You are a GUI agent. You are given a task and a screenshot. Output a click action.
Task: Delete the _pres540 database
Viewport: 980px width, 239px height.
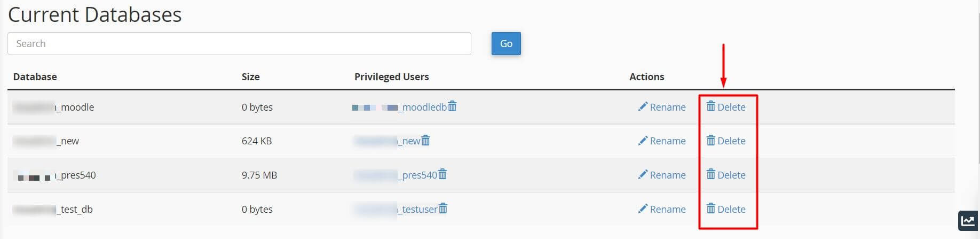click(726, 175)
